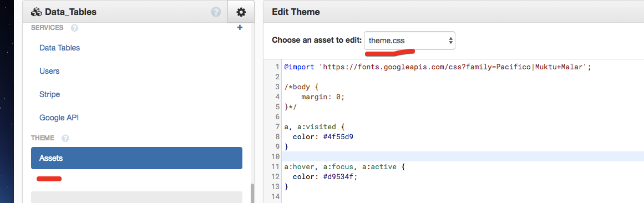Click the Data_Tables app cubes icon
The width and height of the screenshot is (644, 203).
(37, 12)
